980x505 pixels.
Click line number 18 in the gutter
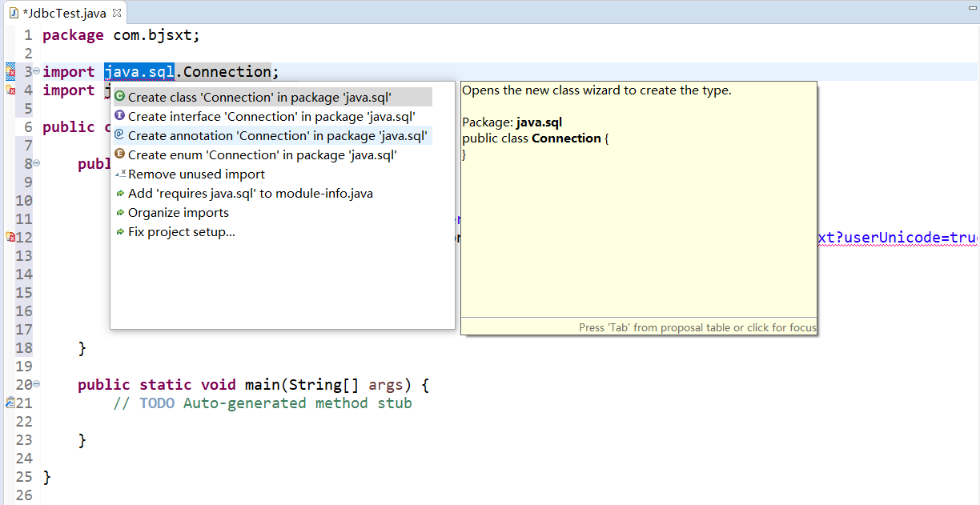24,348
